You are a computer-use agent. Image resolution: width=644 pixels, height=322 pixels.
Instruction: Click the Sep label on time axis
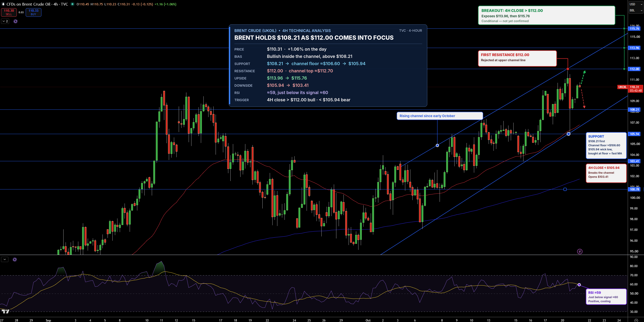point(48,320)
